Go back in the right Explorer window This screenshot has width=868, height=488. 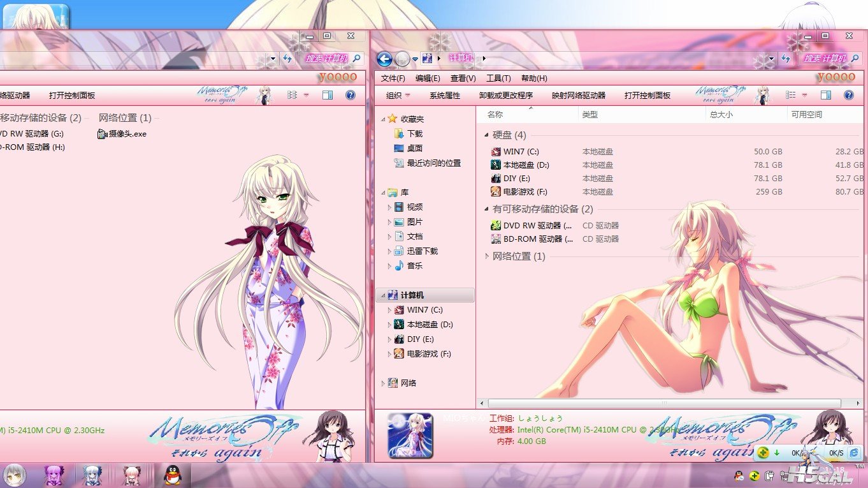point(384,59)
